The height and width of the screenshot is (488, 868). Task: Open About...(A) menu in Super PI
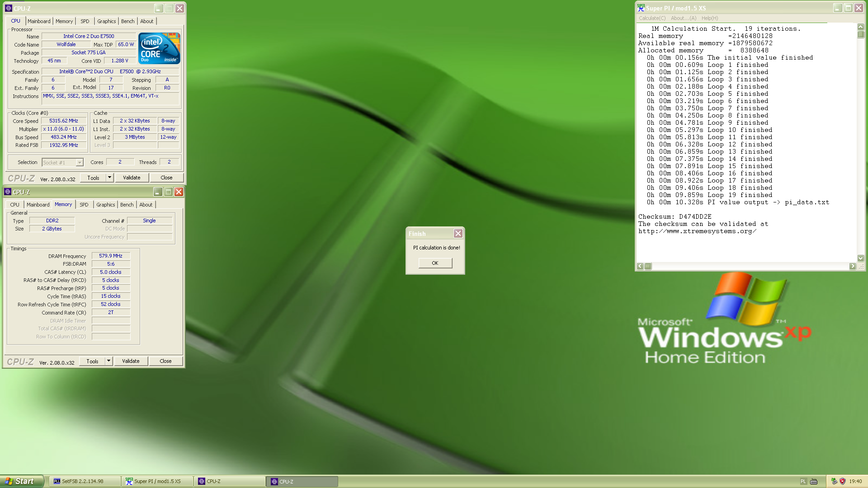[x=684, y=18]
